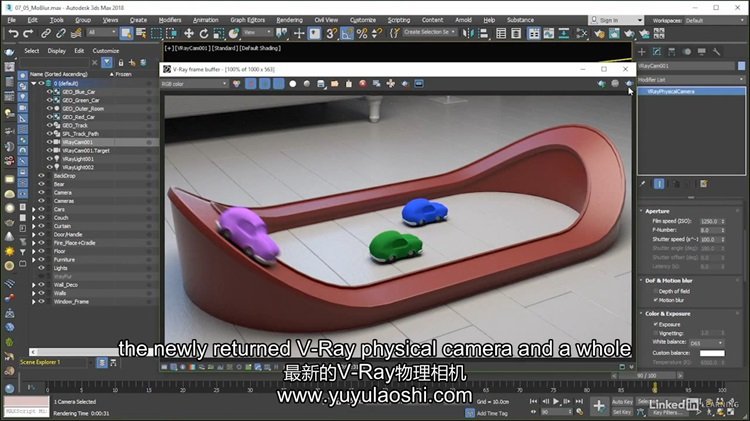Open the Modifier List dropdown
Viewport: 750px width, 421px height.
691,79
